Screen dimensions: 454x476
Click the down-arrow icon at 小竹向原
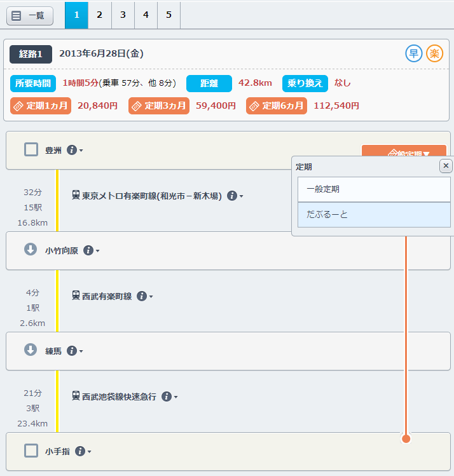(x=31, y=250)
